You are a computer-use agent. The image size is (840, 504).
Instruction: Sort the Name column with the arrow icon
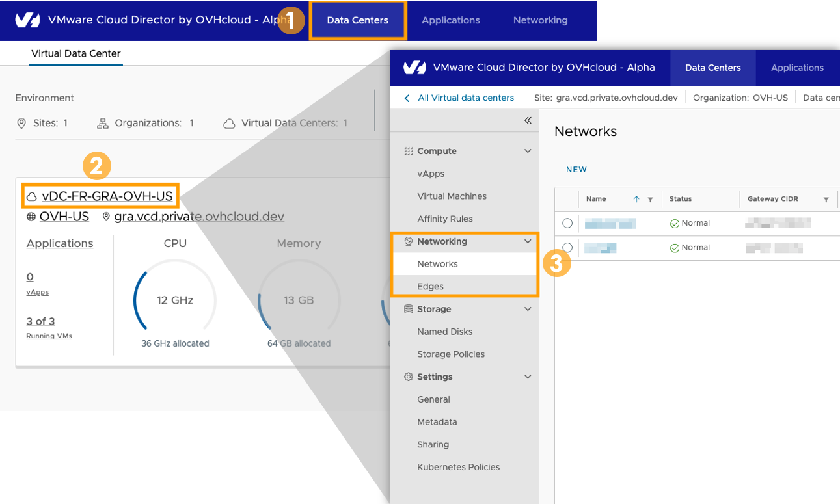click(636, 200)
